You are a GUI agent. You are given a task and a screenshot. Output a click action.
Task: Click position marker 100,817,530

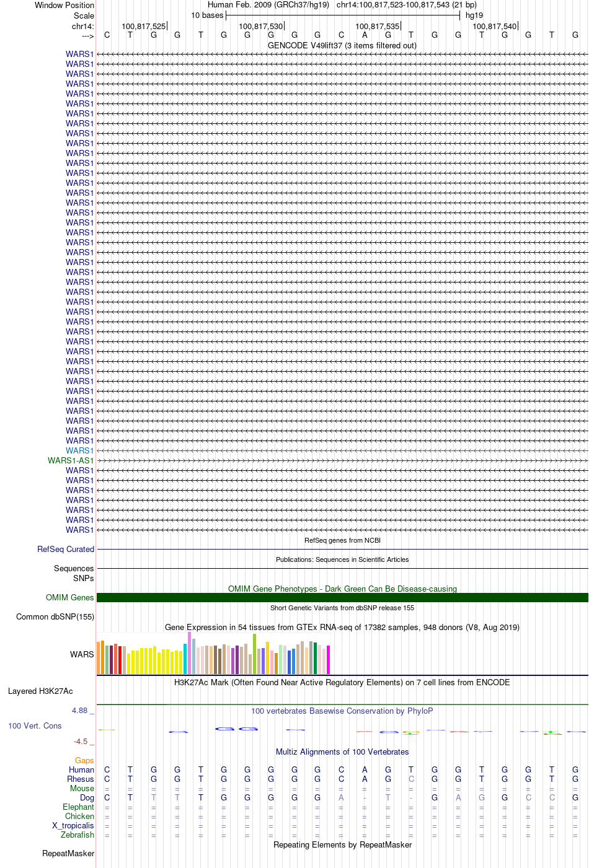(261, 27)
